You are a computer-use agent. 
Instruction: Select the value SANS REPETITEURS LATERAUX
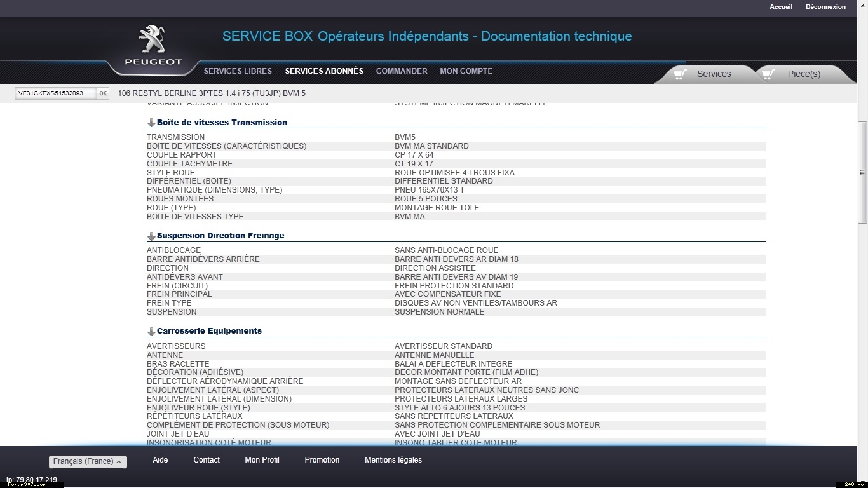[454, 416]
